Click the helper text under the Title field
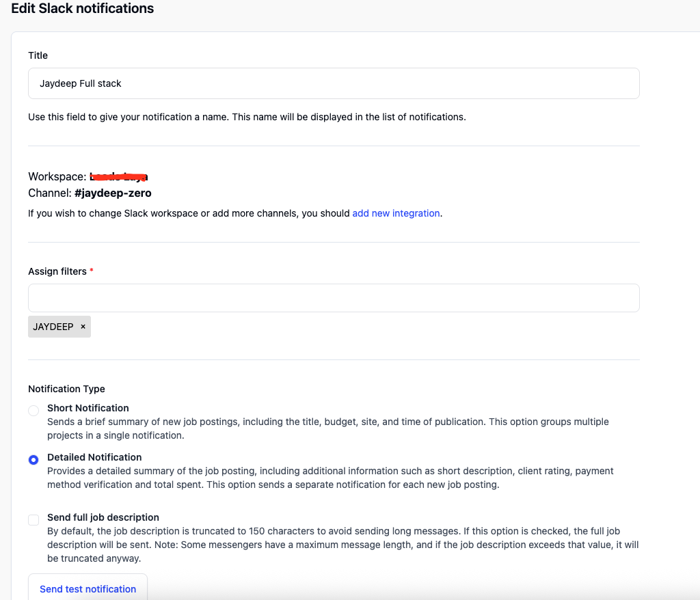The width and height of the screenshot is (700, 600). (247, 117)
